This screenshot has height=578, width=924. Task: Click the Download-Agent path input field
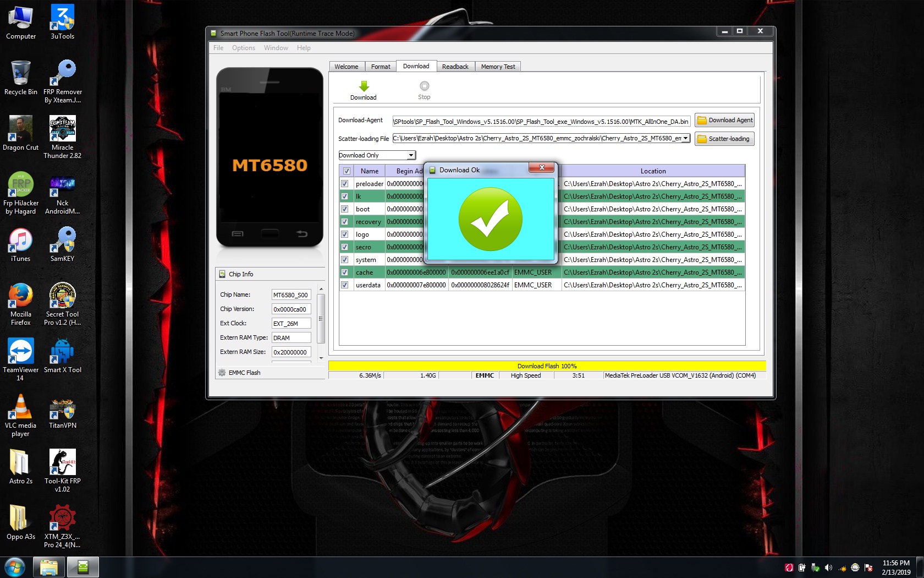541,122
